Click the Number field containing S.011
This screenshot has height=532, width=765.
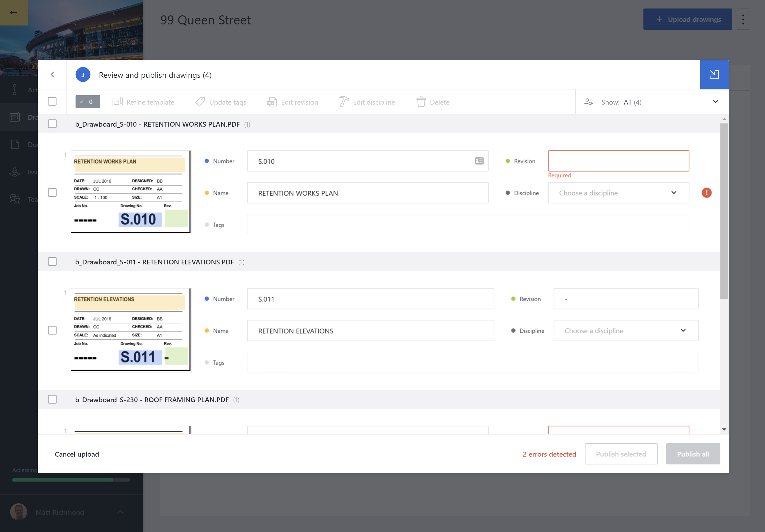(x=371, y=299)
